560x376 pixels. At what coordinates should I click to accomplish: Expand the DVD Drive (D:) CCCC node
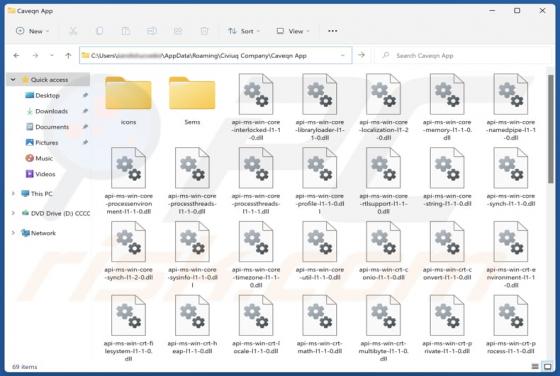(13, 213)
